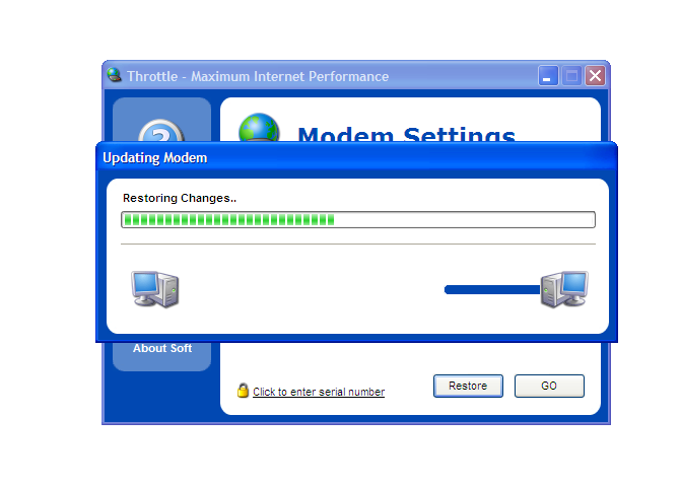Click the Modem Settings heading
680x486 pixels.
(406, 134)
